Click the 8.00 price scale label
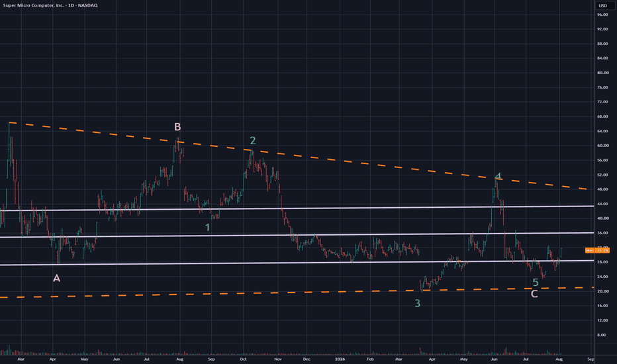Viewport: 617px width, 364px height. [x=601, y=335]
